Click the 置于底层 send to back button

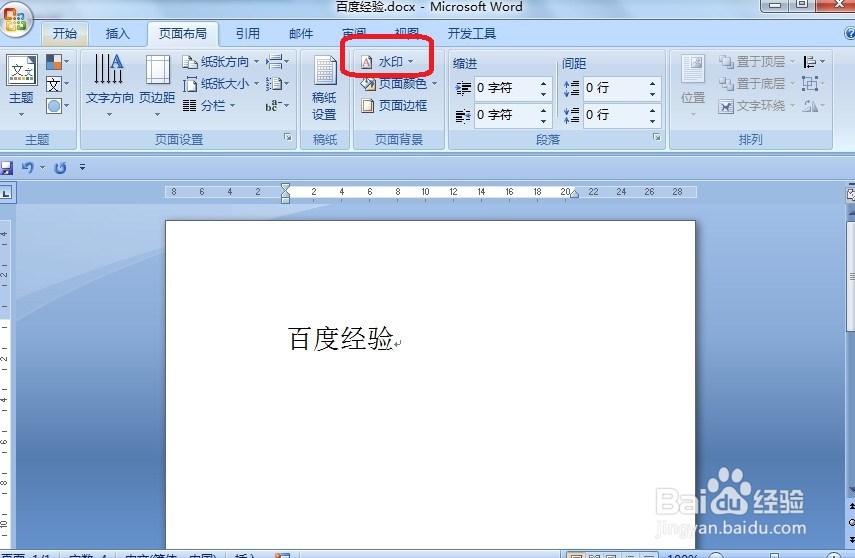[756, 84]
